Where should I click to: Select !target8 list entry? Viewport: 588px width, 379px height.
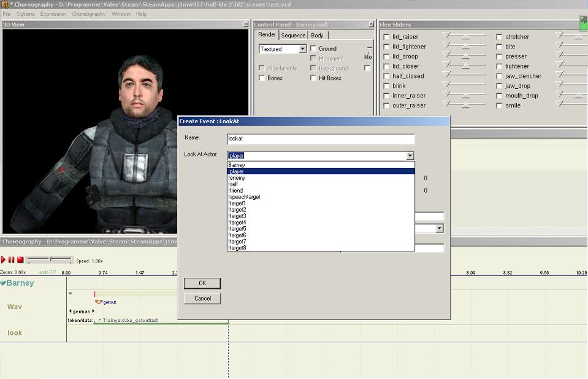(321, 248)
